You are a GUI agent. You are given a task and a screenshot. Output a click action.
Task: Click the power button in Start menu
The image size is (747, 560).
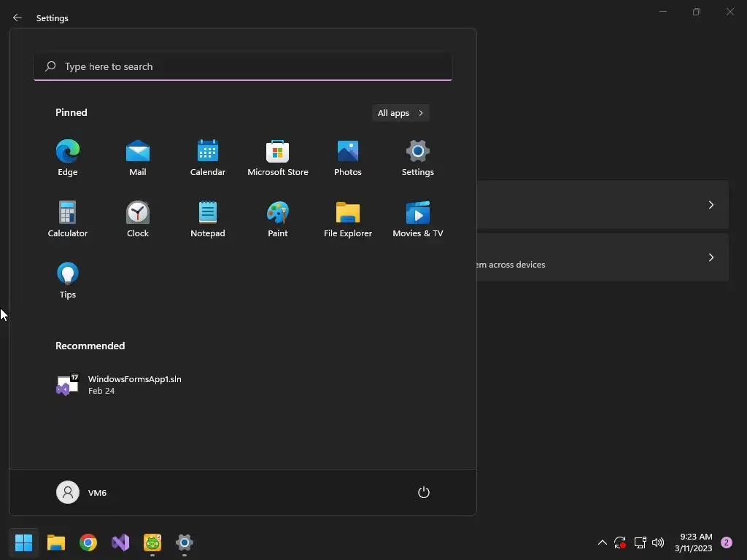click(424, 492)
